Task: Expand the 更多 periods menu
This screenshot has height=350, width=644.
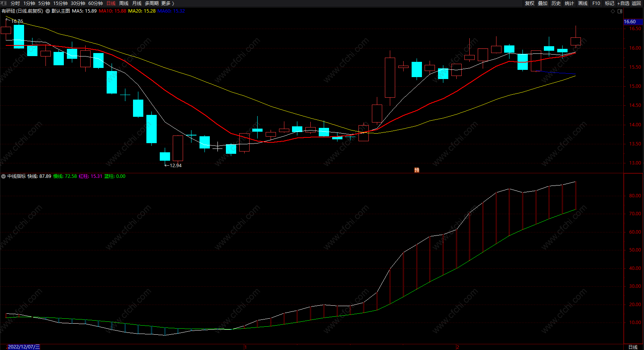Action: coord(167,3)
